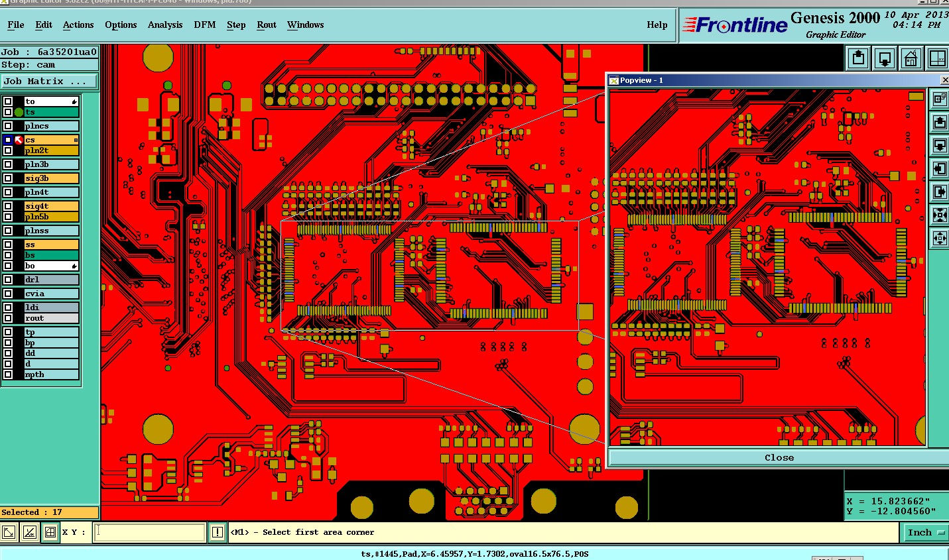Toggle display checkbox for layer to
This screenshot has height=560, width=949.
(x=8, y=101)
